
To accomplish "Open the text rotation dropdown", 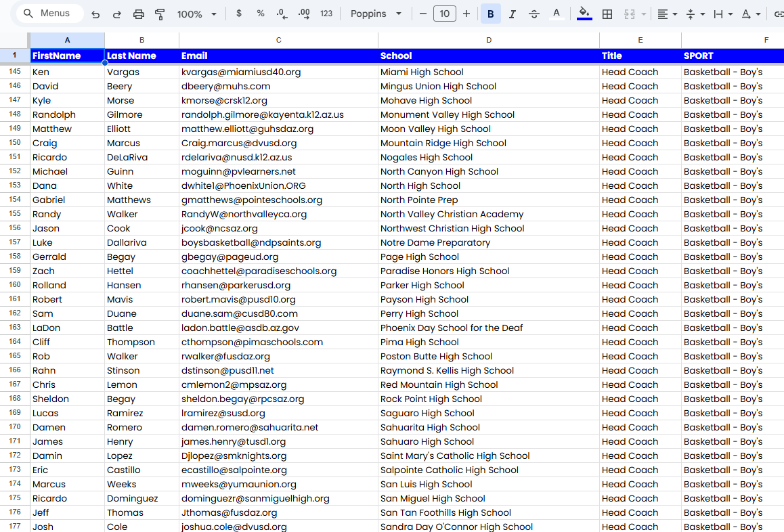I will 751,14.
